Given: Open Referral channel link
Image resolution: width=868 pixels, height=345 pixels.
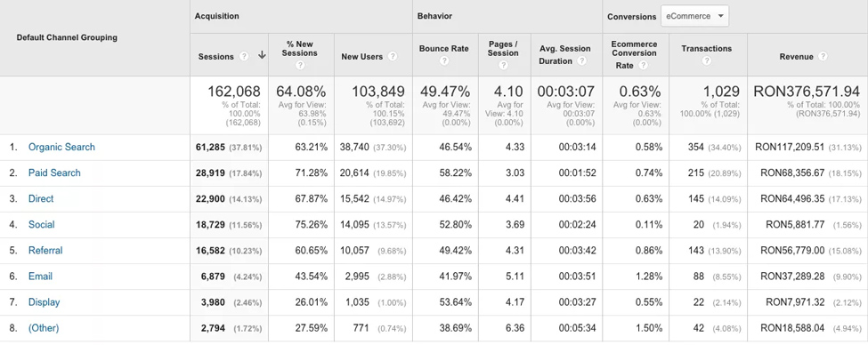Looking at the screenshot, I should [45, 250].
